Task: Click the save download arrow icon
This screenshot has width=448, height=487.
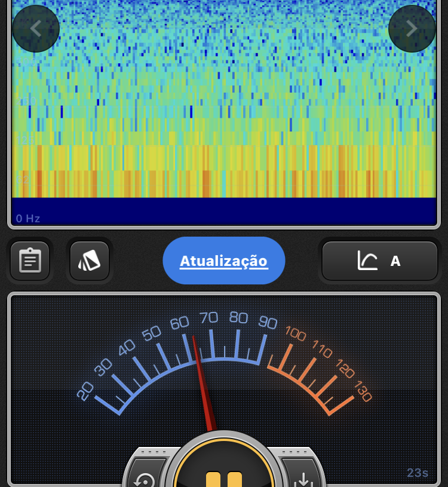Action: [303, 478]
